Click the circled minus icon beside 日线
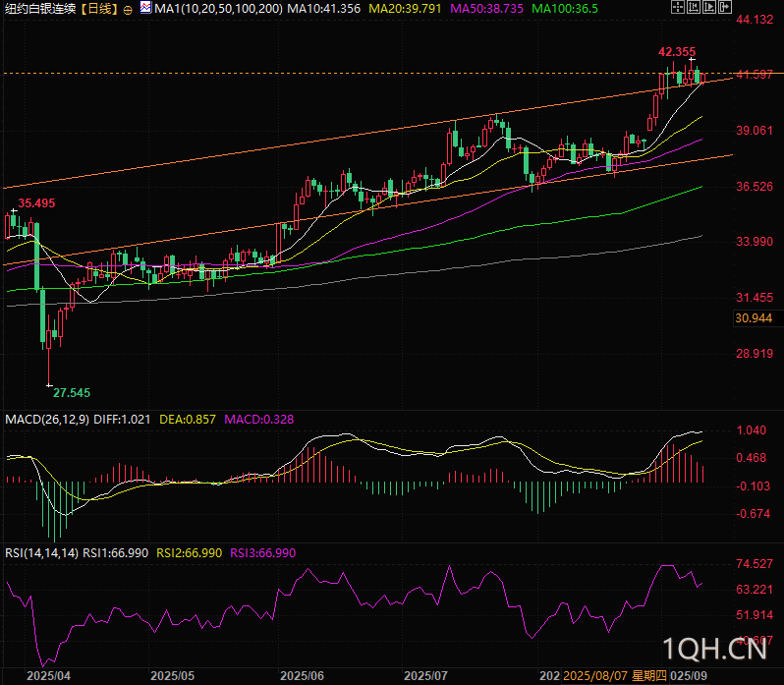The image size is (784, 685). [128, 9]
